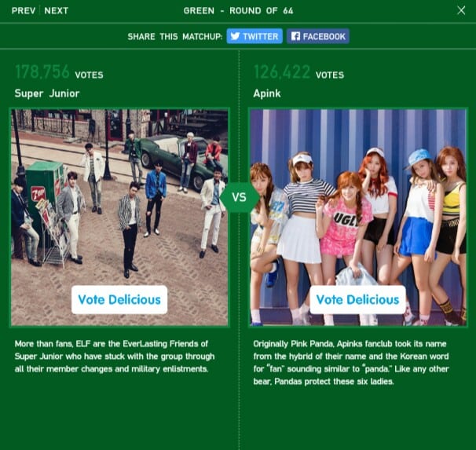Share this matchup via the Facebook button
The width and height of the screenshot is (476, 450).
pos(317,36)
